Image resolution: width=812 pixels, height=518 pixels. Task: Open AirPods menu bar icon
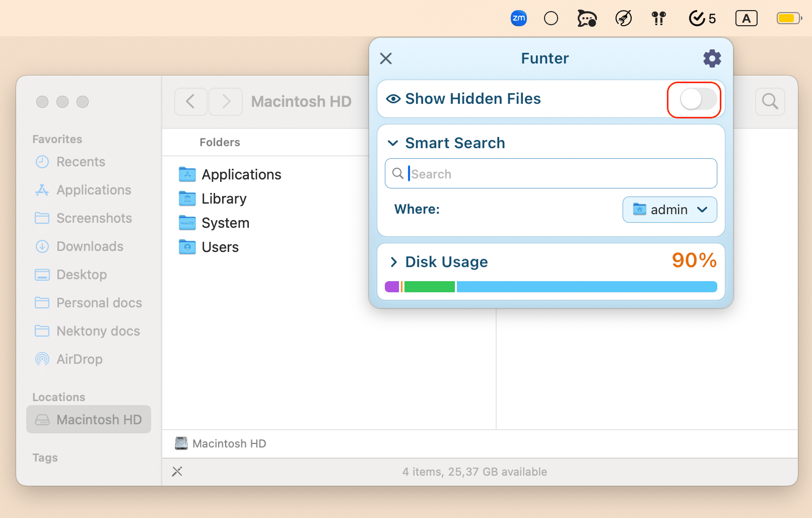pyautogui.click(x=659, y=19)
